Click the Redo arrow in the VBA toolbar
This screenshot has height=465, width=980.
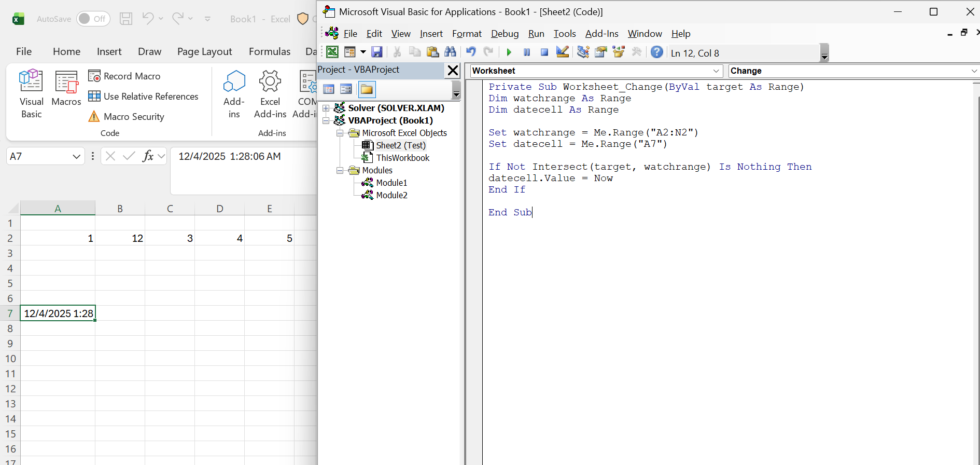[488, 52]
